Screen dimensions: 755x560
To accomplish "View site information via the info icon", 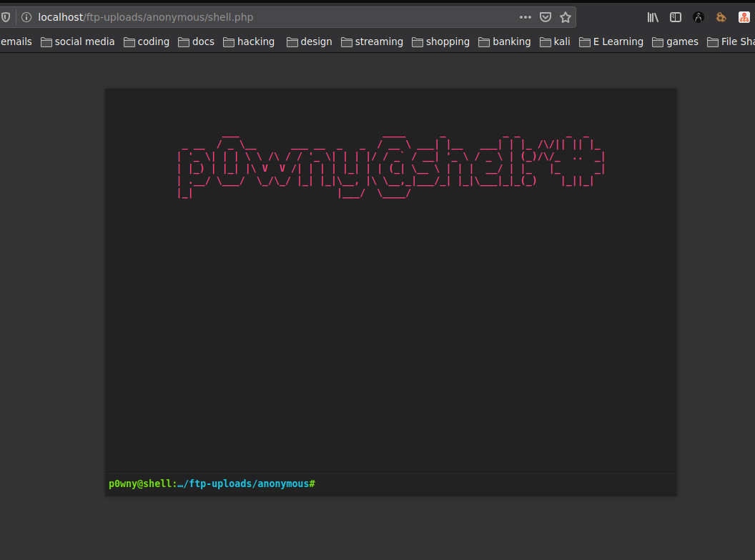I will pos(26,16).
